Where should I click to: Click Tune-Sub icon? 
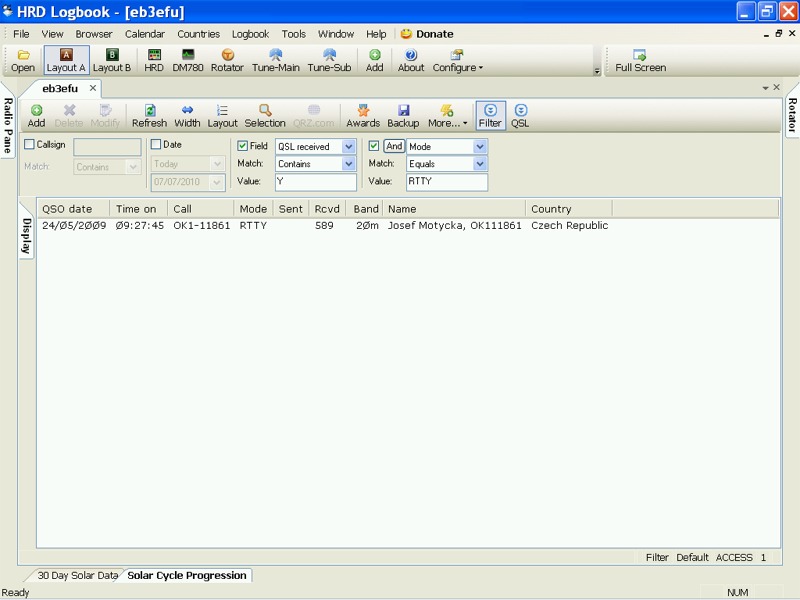pos(329,60)
